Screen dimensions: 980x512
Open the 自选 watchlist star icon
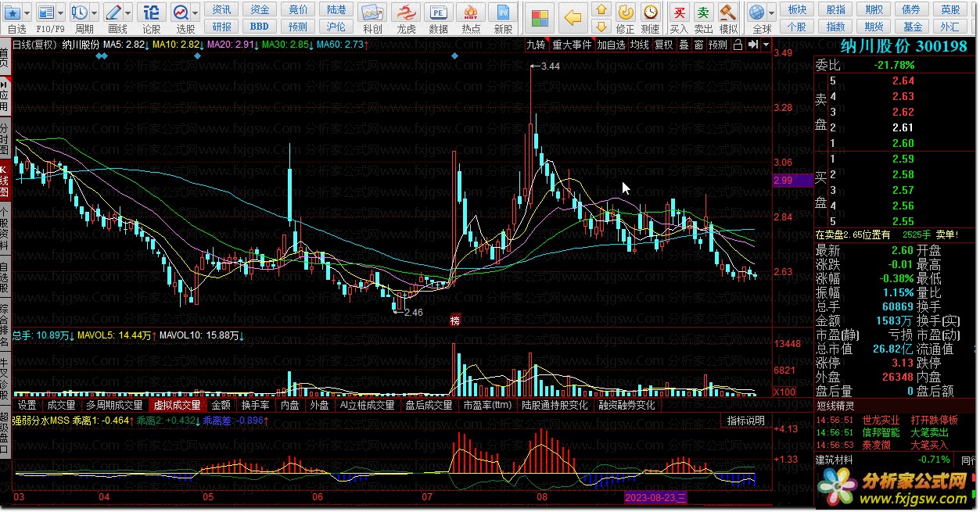coord(12,12)
